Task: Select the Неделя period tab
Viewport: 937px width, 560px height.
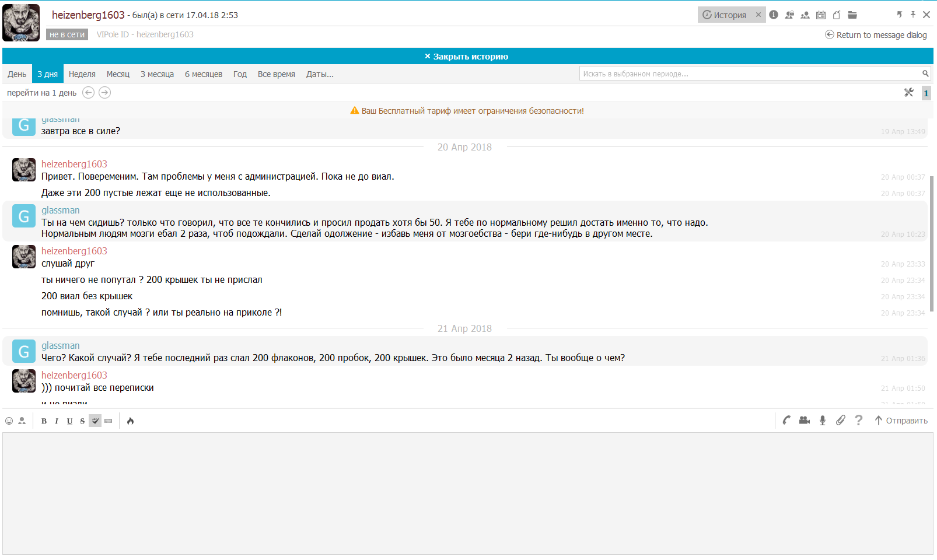Action: 82,74
